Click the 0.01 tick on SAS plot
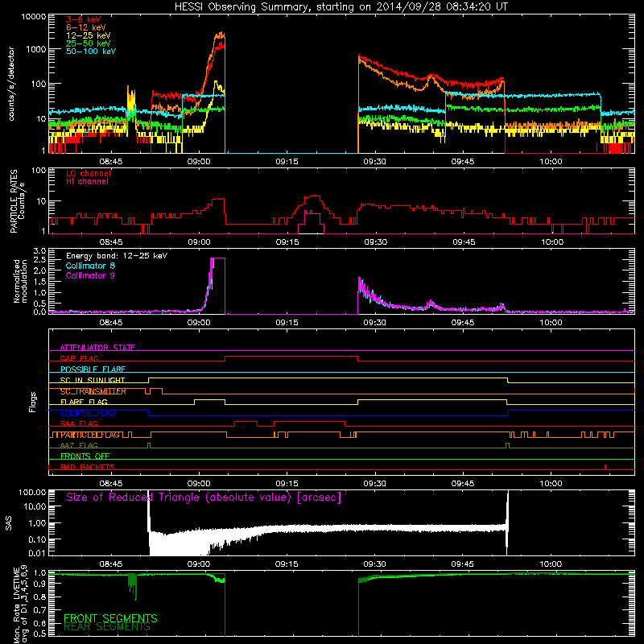Screen dimensions: 644x644 (37, 553)
